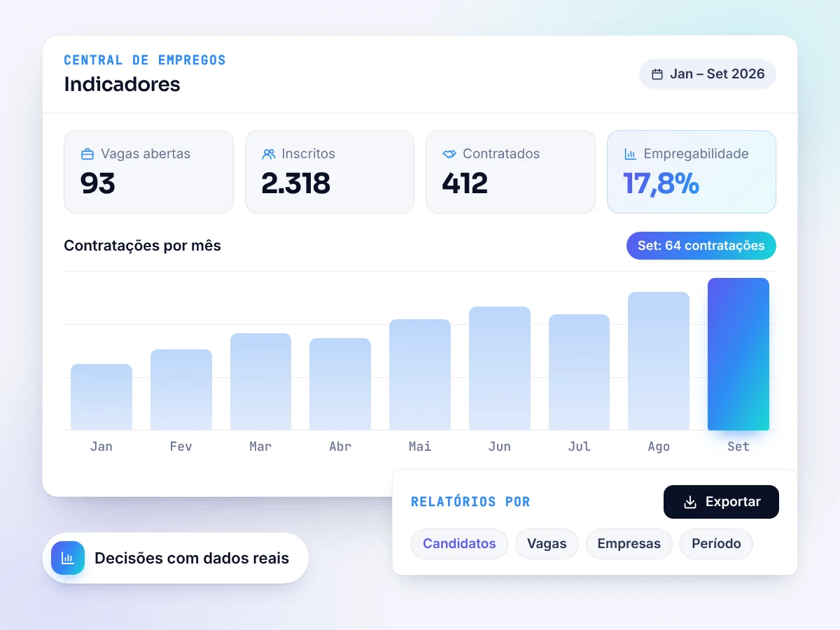Click the Set: 64 contratações badge
Image resolution: width=840 pixels, height=630 pixels.
(x=701, y=246)
